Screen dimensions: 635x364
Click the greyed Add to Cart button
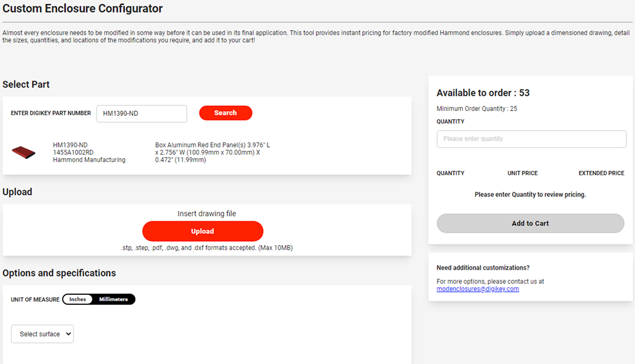tap(530, 223)
